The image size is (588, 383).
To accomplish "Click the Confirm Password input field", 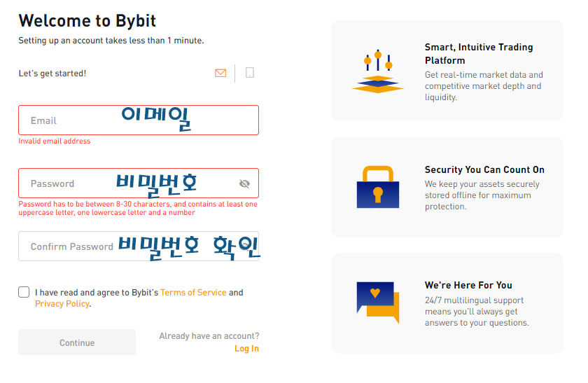I will [x=139, y=246].
